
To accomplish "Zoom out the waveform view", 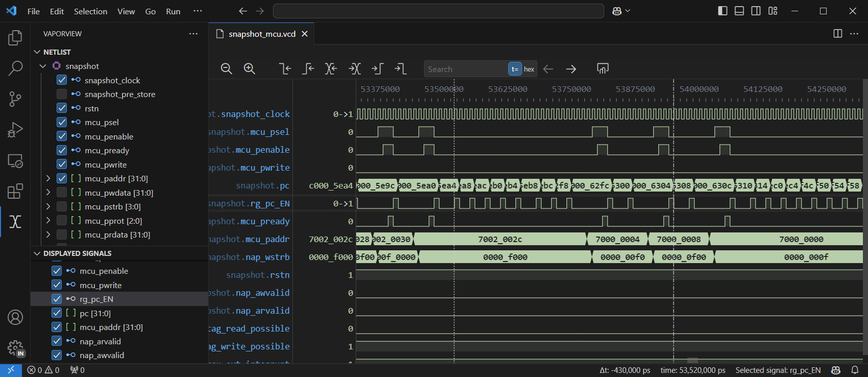I will coord(227,69).
